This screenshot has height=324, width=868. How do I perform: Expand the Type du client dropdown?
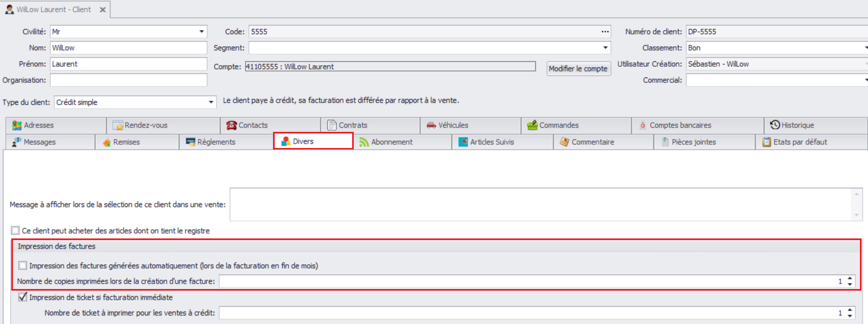[x=211, y=102]
